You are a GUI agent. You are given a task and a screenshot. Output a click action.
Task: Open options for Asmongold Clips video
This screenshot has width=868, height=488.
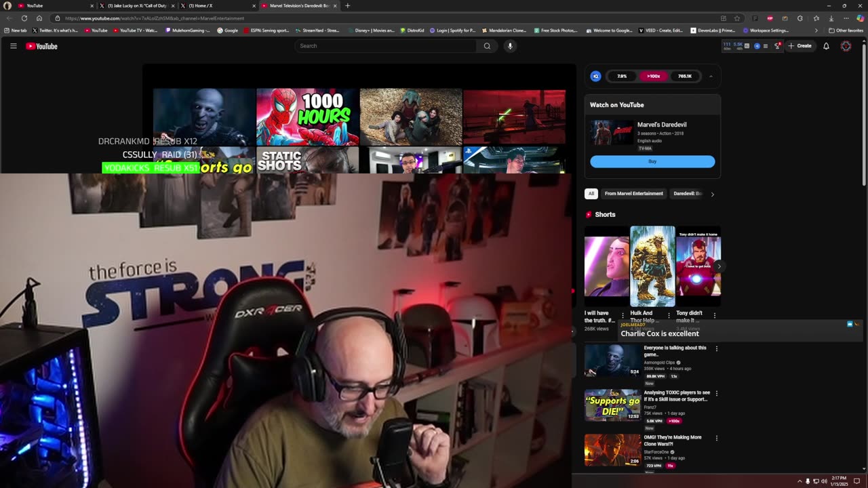point(716,348)
